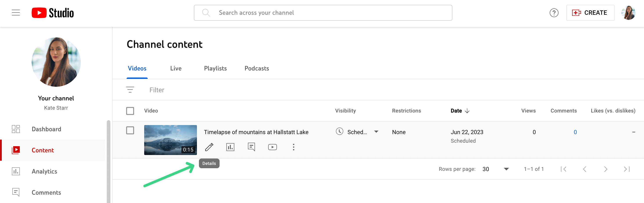Go to the last page
Viewport: 644px width, 203px height.
click(x=627, y=169)
